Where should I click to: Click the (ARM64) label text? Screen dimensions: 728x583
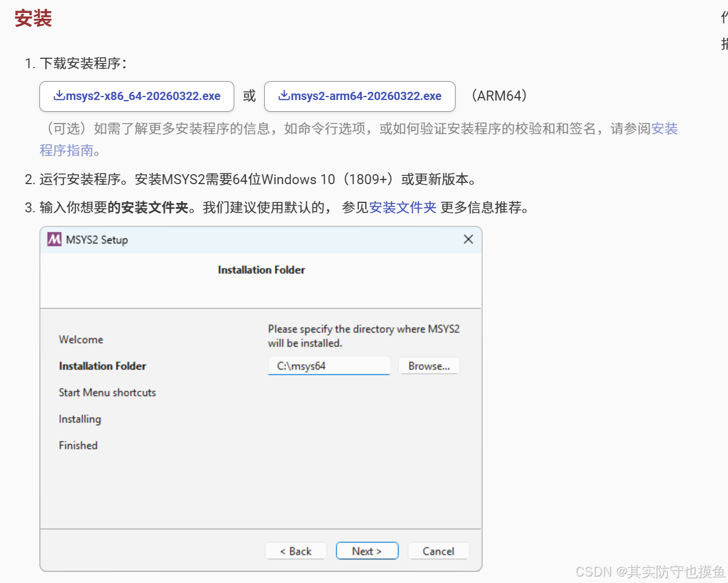point(499,96)
